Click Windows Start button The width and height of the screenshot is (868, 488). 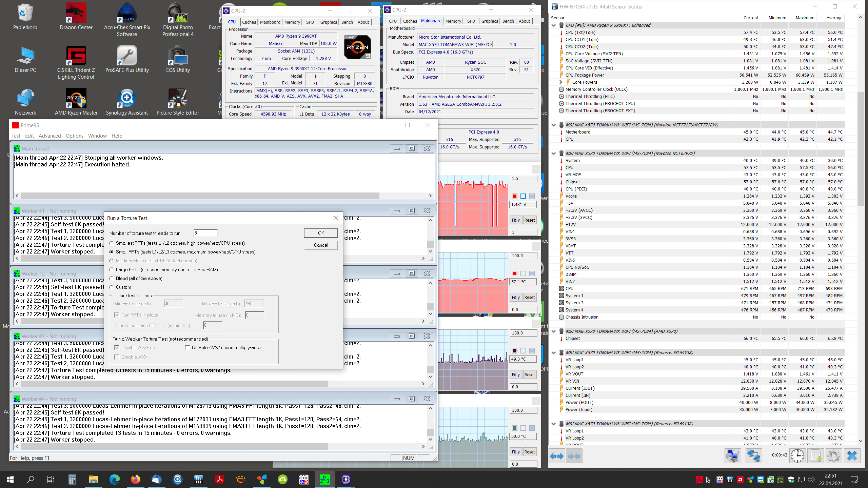10,479
